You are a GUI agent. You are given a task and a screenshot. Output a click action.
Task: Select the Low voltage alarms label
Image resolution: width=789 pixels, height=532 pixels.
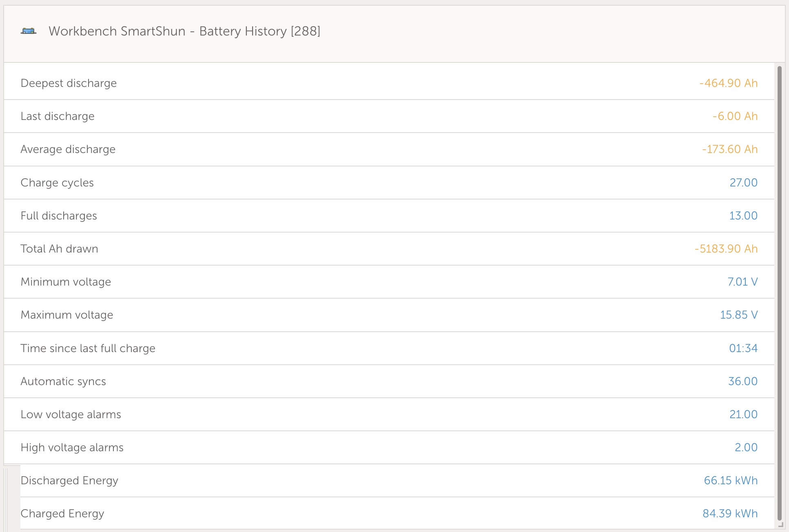(71, 415)
